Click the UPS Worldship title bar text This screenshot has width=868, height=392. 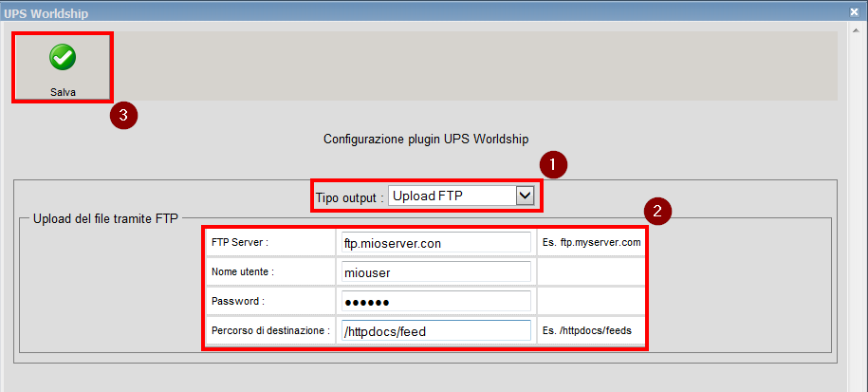(x=46, y=13)
